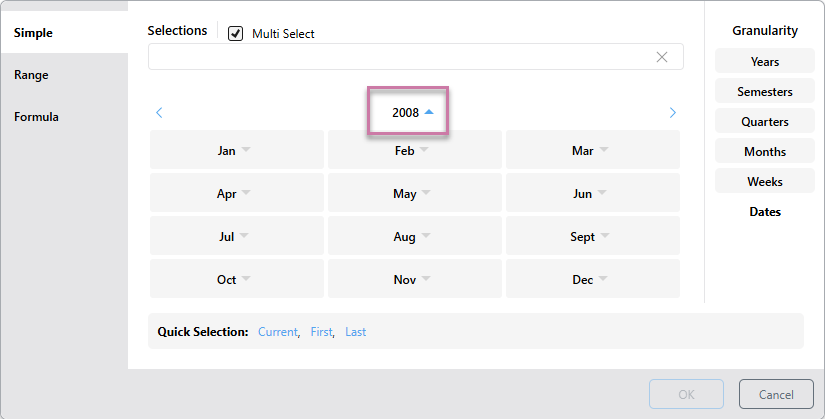
Task: Switch to the Formula tab
Action: 37,117
